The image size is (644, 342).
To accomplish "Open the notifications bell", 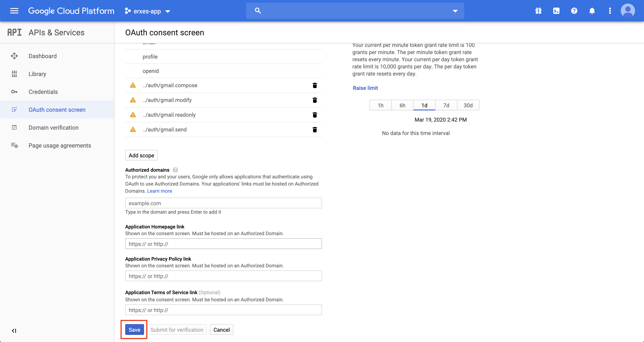I will pos(592,11).
